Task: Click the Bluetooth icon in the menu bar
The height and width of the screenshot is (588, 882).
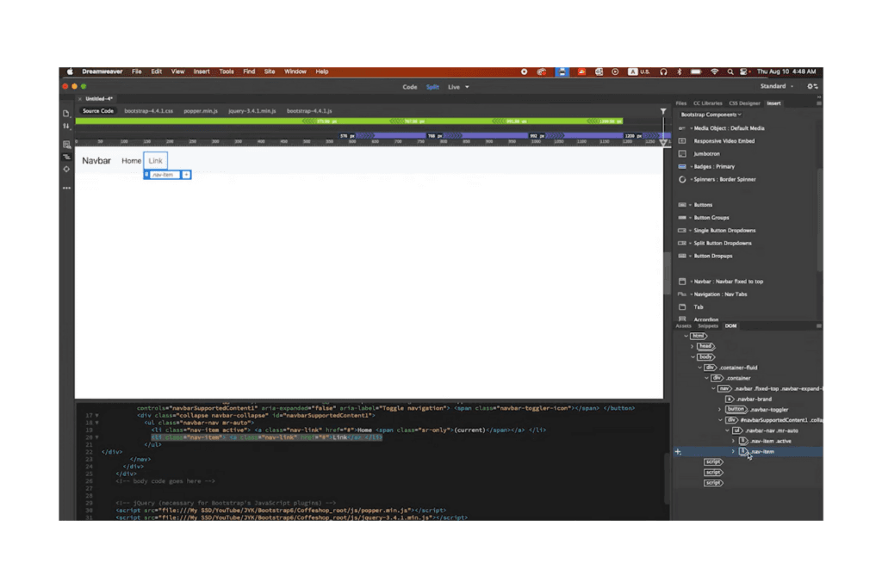Action: pyautogui.click(x=679, y=72)
